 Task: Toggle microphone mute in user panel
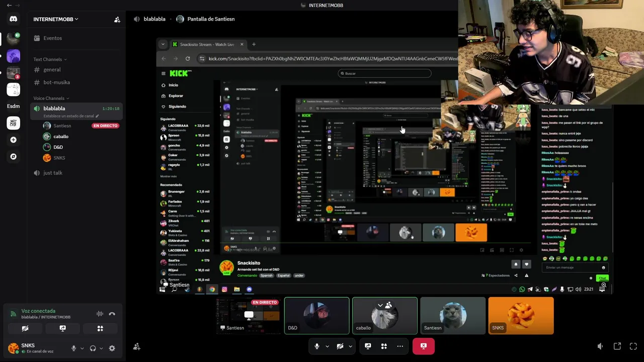[74, 348]
